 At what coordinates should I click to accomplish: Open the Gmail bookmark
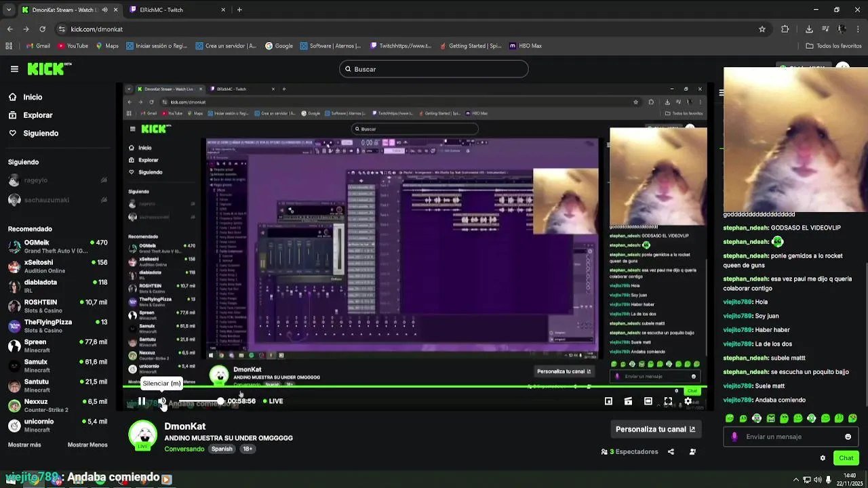pyautogui.click(x=37, y=46)
